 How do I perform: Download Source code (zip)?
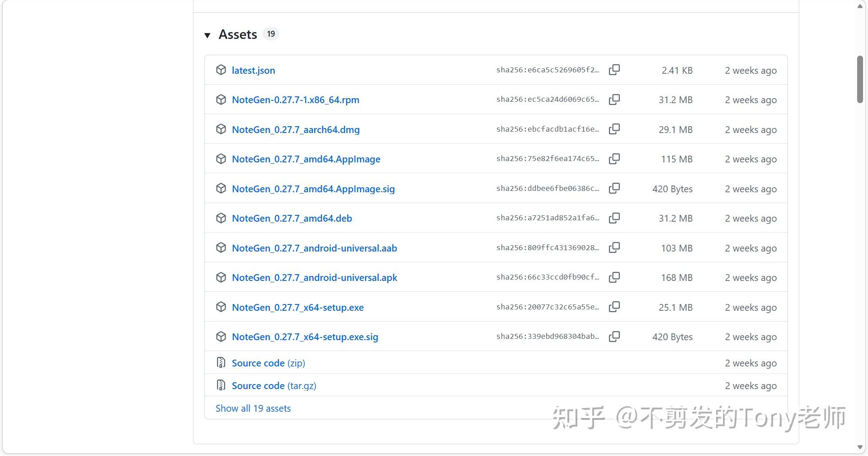(x=269, y=363)
